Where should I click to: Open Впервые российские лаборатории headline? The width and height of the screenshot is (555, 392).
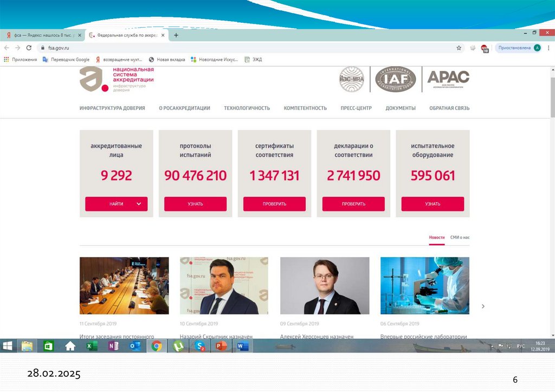pyautogui.click(x=423, y=336)
